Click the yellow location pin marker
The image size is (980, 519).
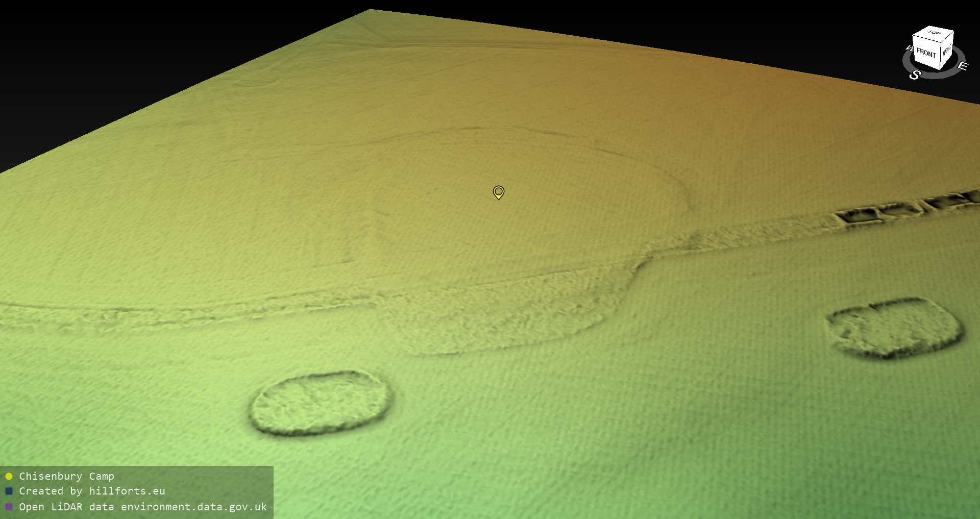coord(499,192)
